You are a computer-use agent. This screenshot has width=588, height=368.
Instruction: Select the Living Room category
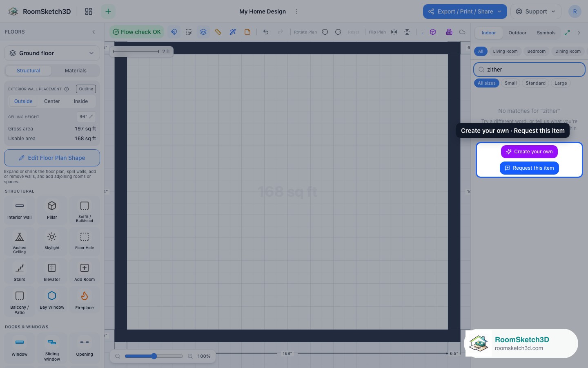(x=505, y=52)
